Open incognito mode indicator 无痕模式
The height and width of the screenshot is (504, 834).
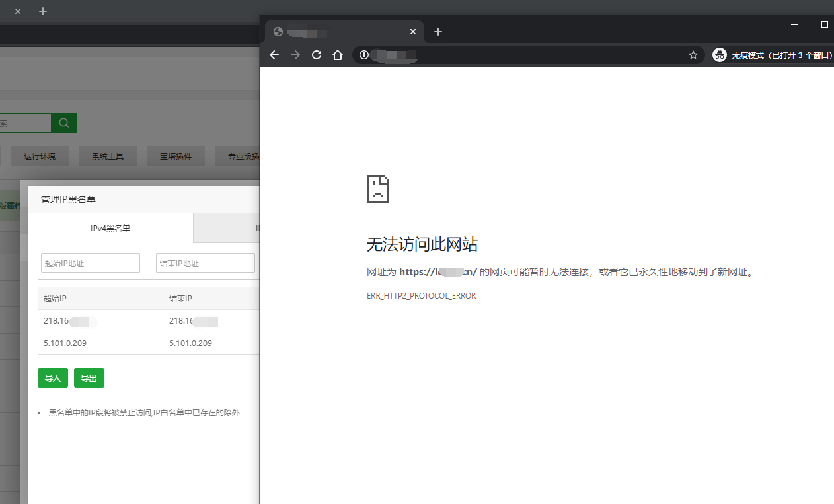[x=773, y=55]
